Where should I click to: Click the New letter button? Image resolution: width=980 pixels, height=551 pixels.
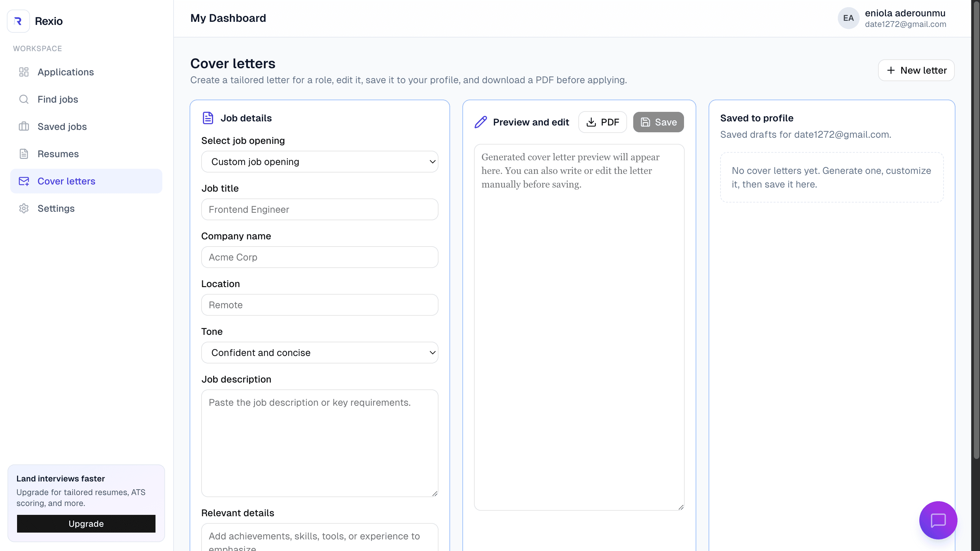pos(916,70)
